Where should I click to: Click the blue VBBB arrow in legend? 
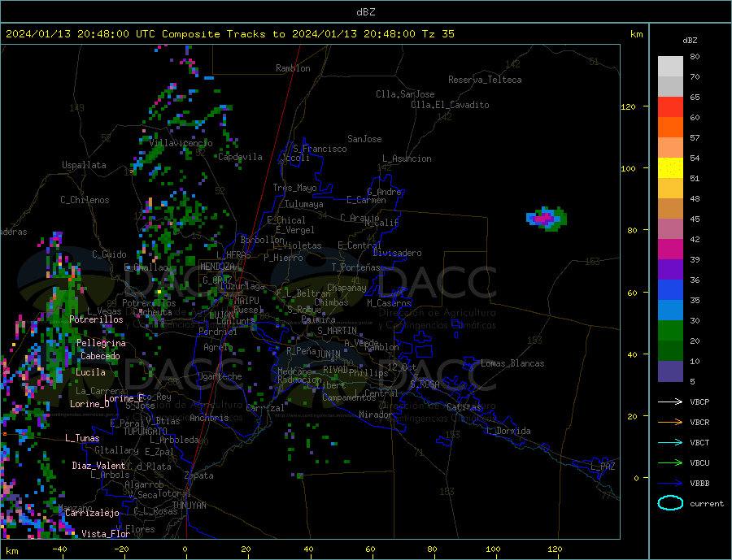(x=670, y=483)
